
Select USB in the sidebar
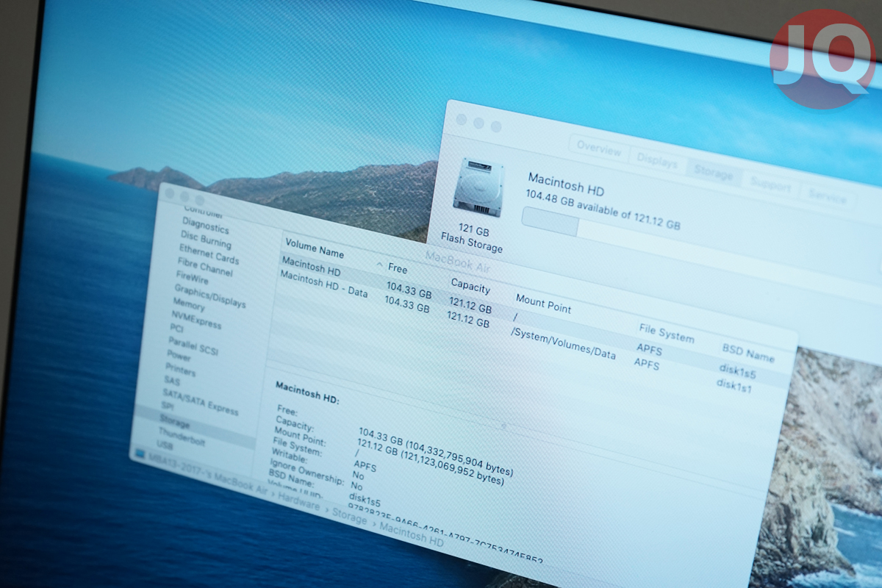point(165,447)
